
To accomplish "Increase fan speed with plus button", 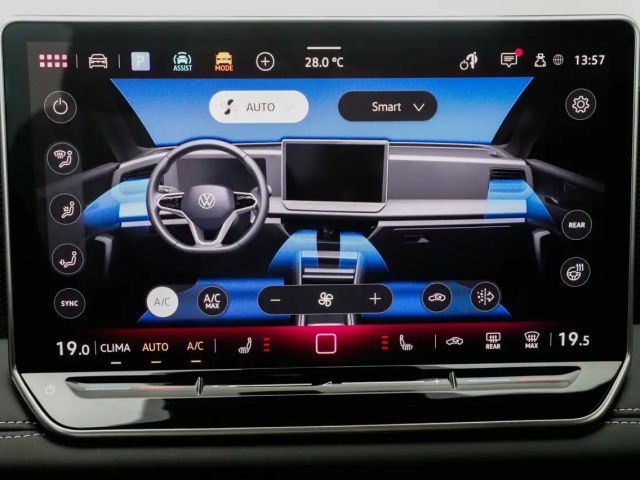I will pos(375,298).
